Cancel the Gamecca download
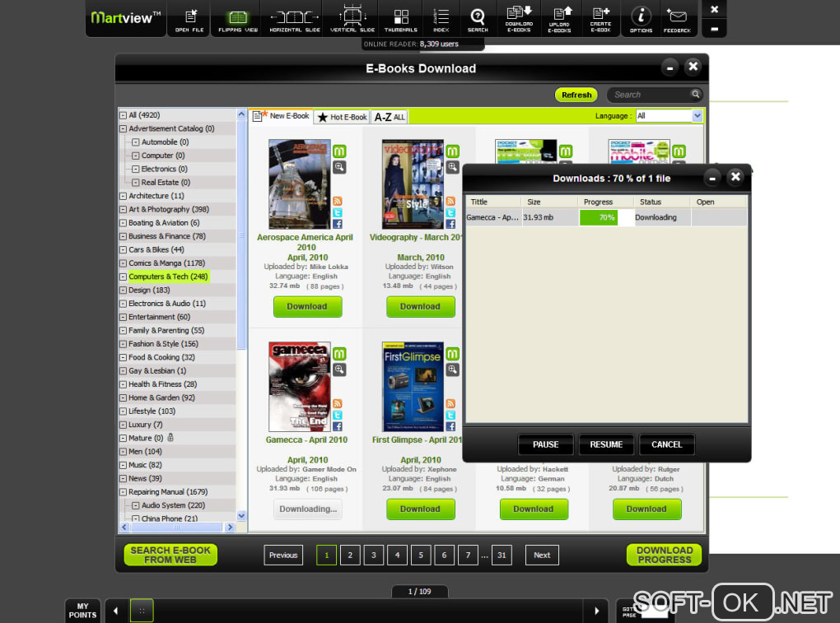The image size is (840, 623). point(666,444)
